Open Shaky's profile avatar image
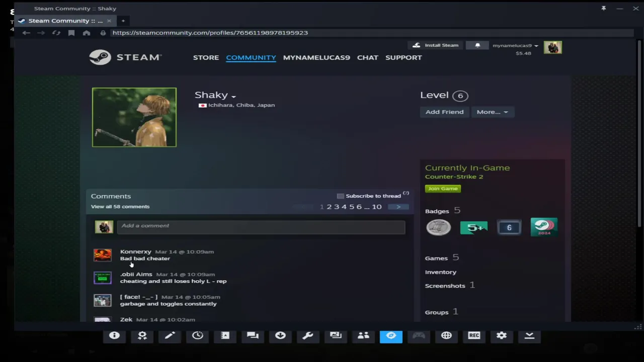The height and width of the screenshot is (362, 644). point(134,117)
